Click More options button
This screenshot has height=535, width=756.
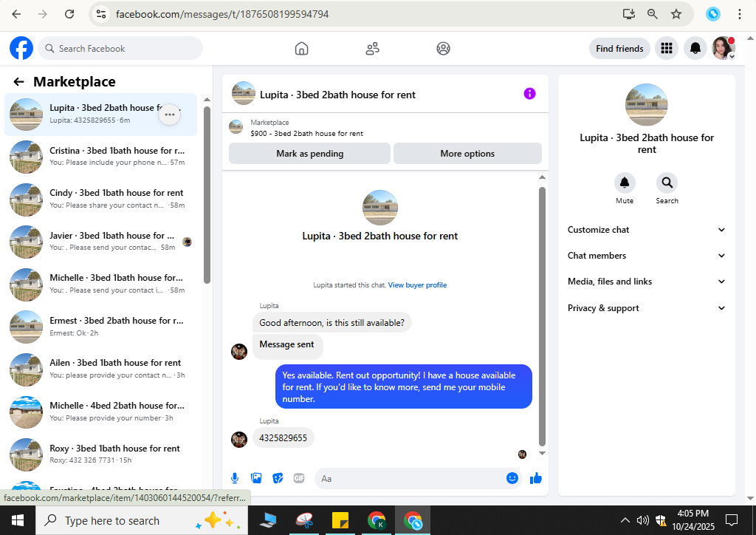click(467, 154)
